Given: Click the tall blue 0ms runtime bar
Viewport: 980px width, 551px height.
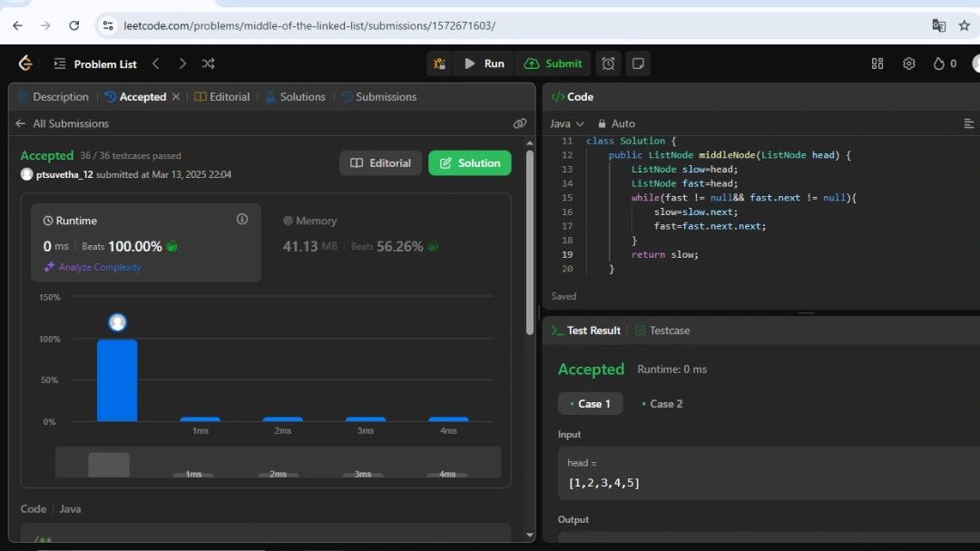Looking at the screenshot, I should pyautogui.click(x=117, y=380).
